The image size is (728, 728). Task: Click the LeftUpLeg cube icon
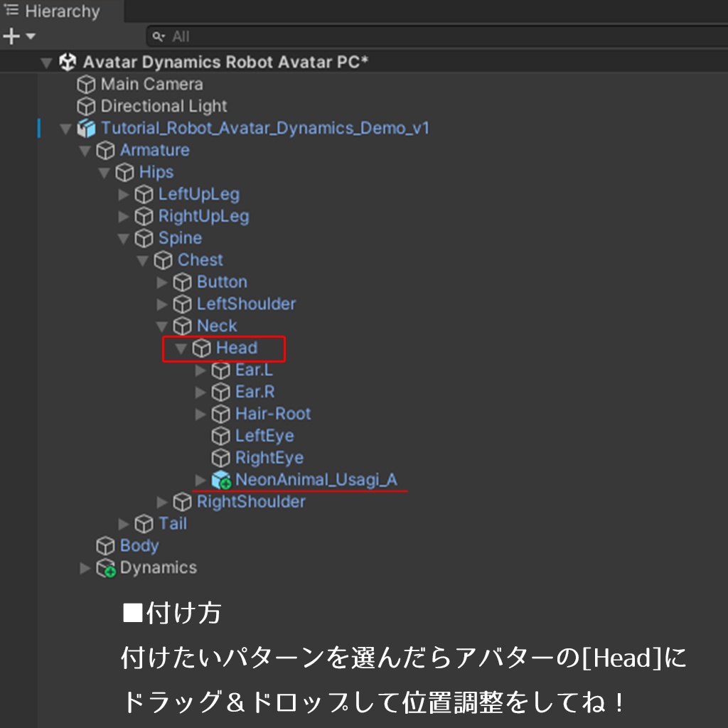point(144,195)
